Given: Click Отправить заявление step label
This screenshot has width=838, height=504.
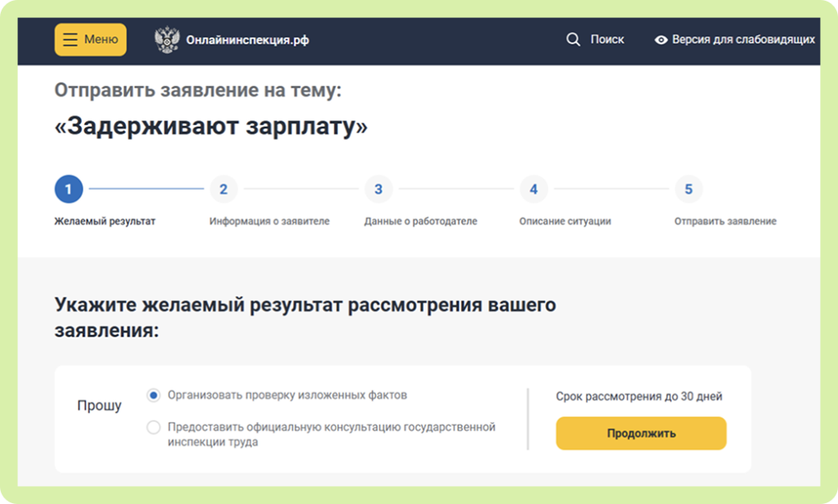Looking at the screenshot, I should coord(725,221).
